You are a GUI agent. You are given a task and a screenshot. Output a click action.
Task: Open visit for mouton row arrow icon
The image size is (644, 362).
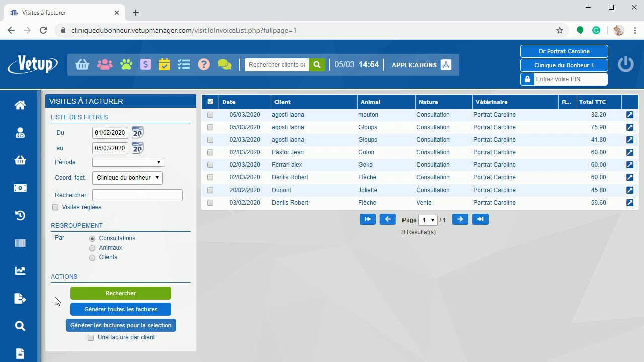(629, 115)
